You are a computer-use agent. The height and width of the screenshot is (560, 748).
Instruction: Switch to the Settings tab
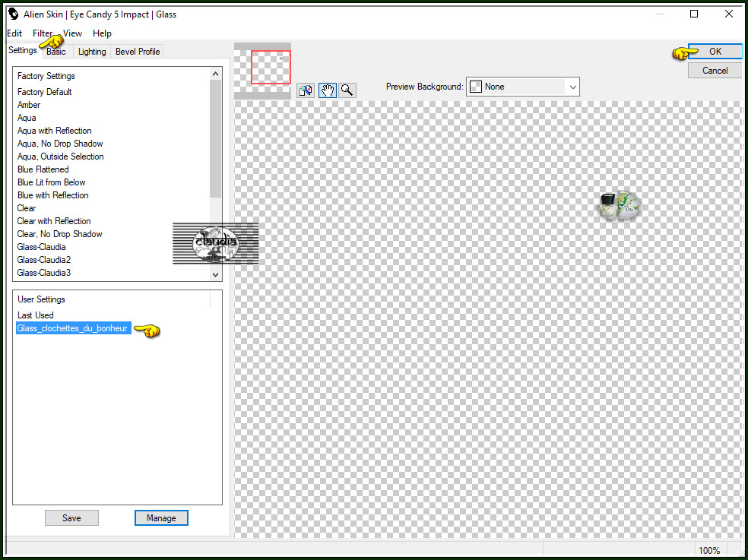pos(22,51)
